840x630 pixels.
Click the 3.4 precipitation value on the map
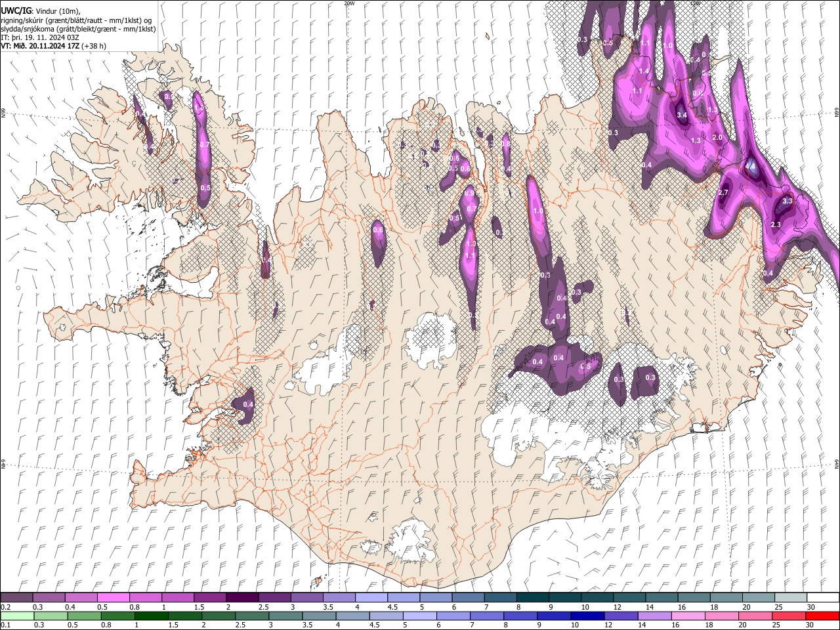(682, 115)
